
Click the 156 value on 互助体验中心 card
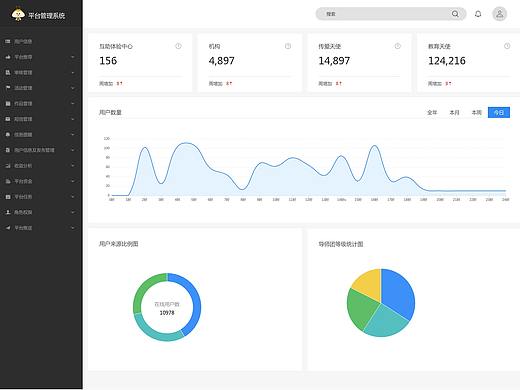click(x=108, y=61)
